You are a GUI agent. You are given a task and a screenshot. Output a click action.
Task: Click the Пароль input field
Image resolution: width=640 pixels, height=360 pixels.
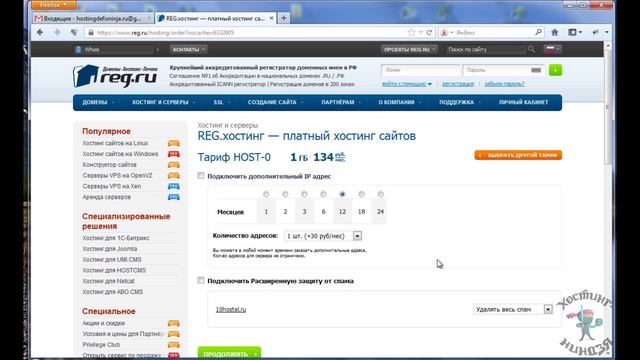click(x=504, y=70)
